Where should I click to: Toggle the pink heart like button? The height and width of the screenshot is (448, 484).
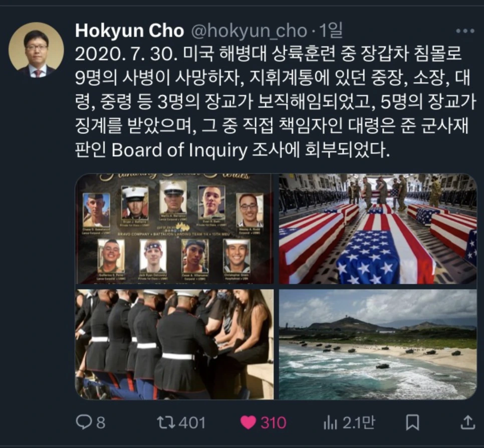pyautogui.click(x=248, y=422)
